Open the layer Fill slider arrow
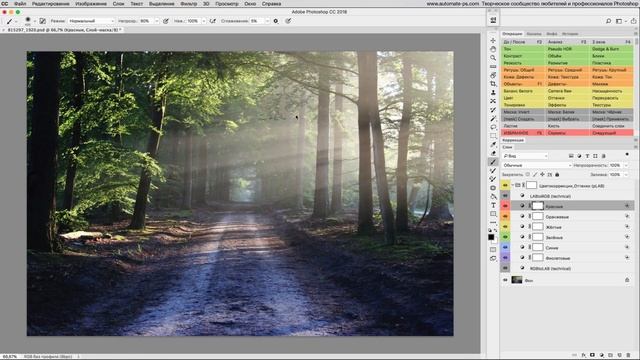The width and height of the screenshot is (640, 360). 626,174
